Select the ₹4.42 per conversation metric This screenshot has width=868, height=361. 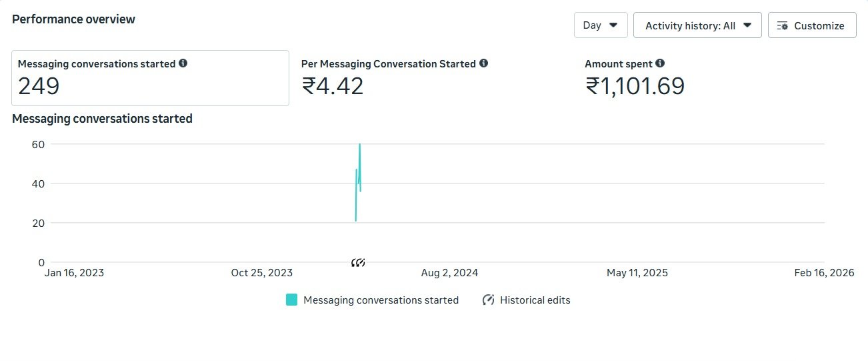pyautogui.click(x=333, y=86)
